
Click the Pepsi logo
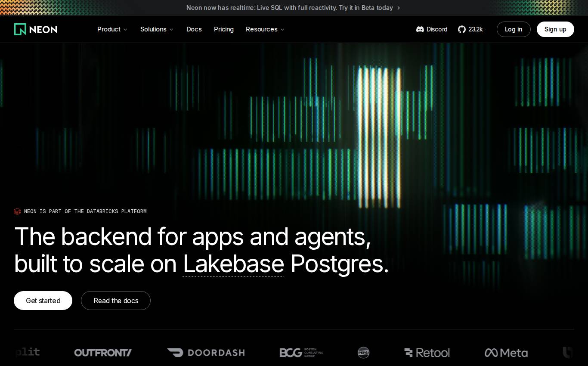point(364,353)
